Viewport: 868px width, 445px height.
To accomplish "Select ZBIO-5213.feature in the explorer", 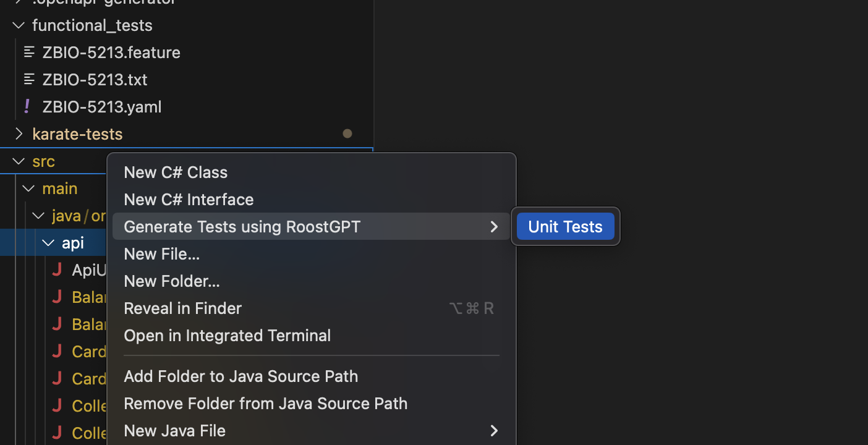I will coord(111,52).
